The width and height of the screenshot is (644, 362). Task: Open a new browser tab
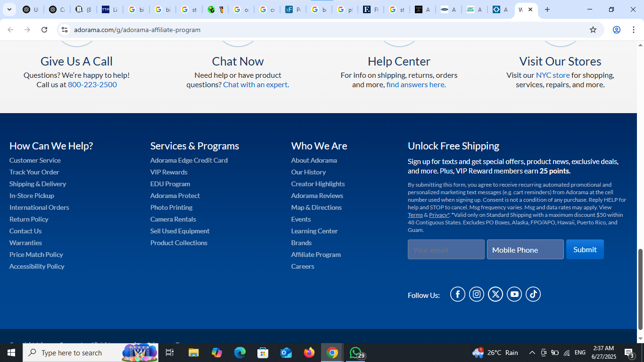[547, 9]
